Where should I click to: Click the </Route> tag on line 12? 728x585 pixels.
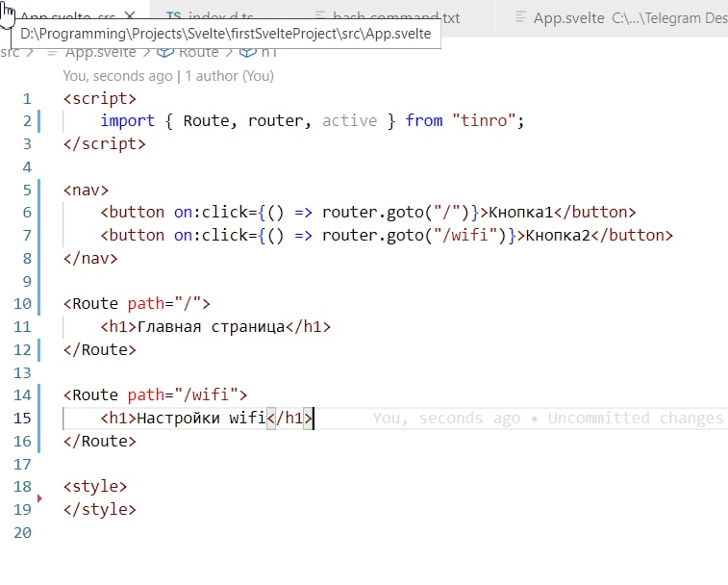pos(100,349)
